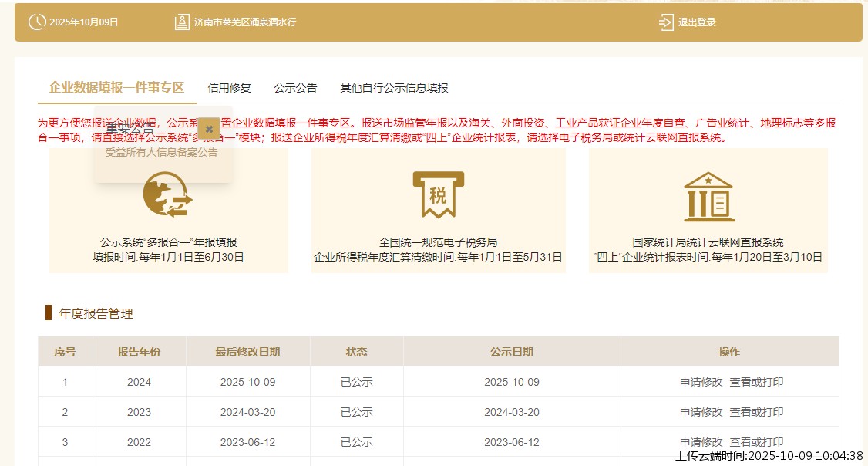
Task: Select 企业数据填报一件事专区 tab
Action: (x=116, y=87)
